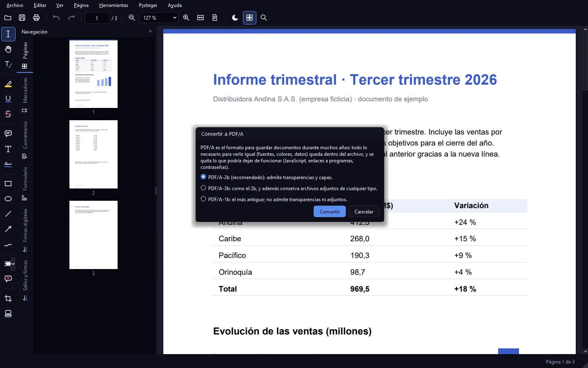
Task: Click the 'Caribe' table row label
Action: 230,238
